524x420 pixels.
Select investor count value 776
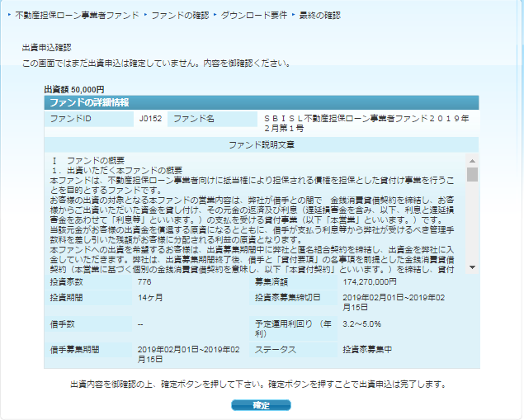click(x=144, y=281)
